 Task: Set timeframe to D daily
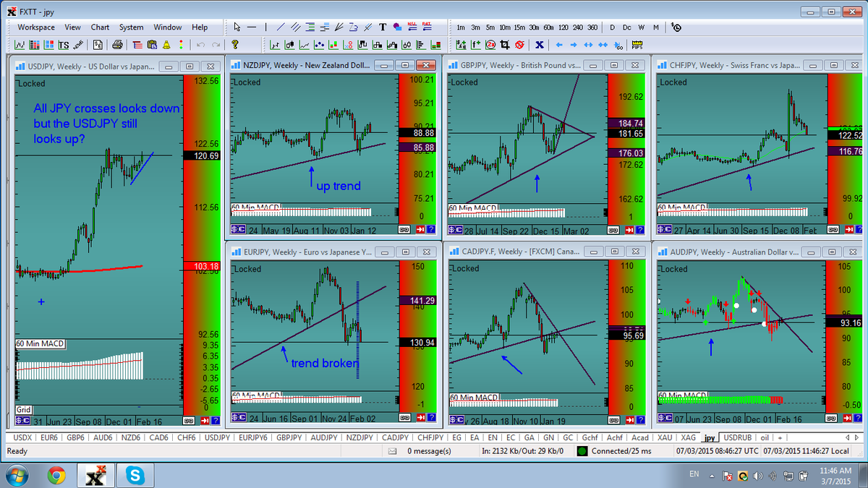click(x=612, y=27)
